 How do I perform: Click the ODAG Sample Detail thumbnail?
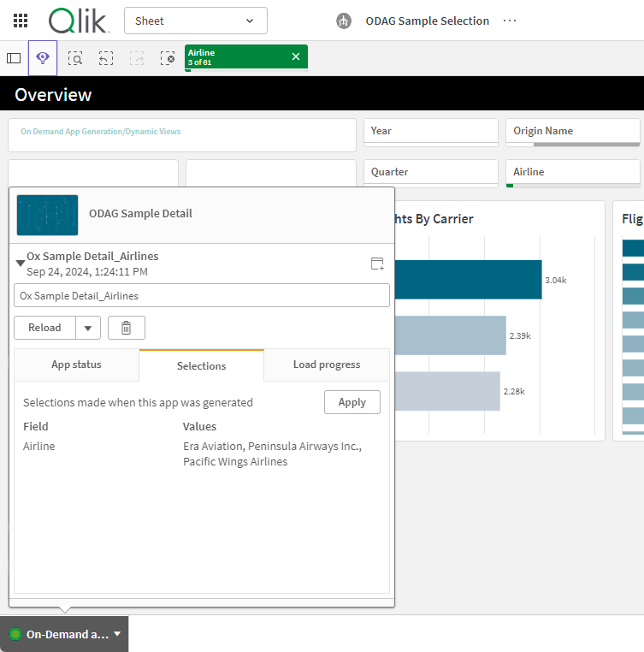pyautogui.click(x=47, y=215)
